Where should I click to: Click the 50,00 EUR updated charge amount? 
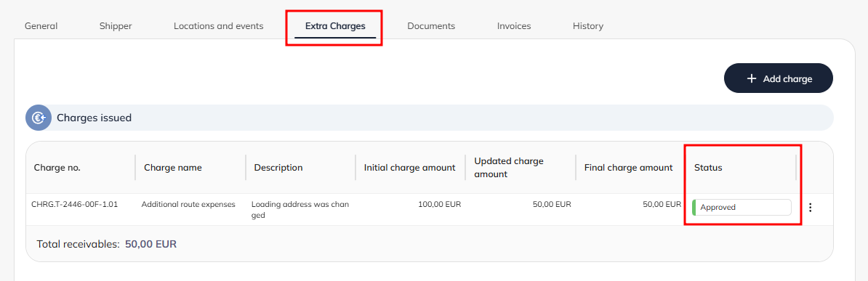tap(552, 205)
